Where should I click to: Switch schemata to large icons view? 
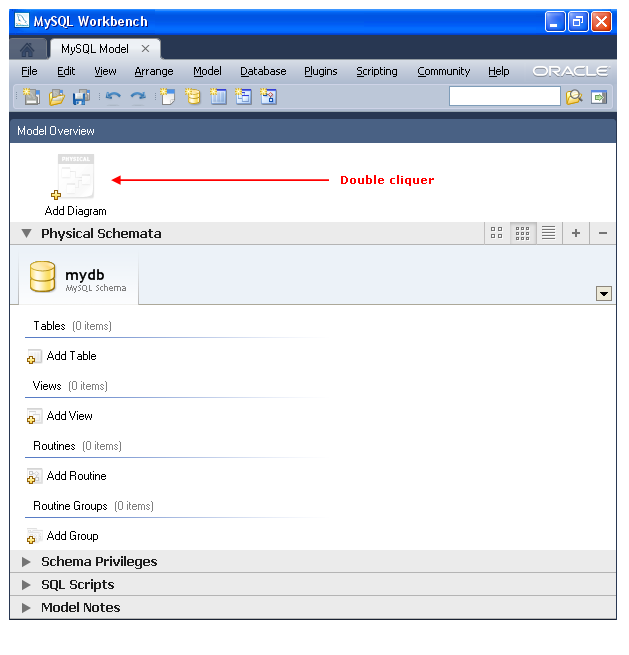[496, 233]
